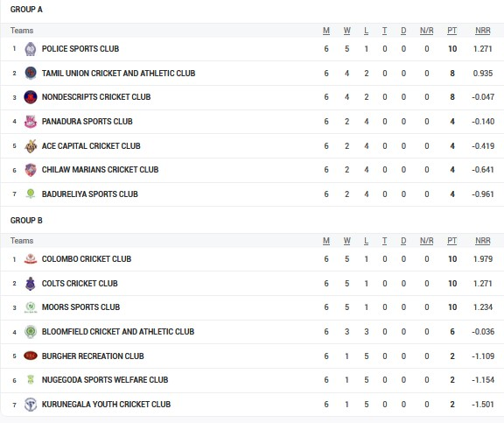The image size is (504, 423).
Task: Click the Ace Capital Cricket Club logo
Action: pyautogui.click(x=31, y=146)
